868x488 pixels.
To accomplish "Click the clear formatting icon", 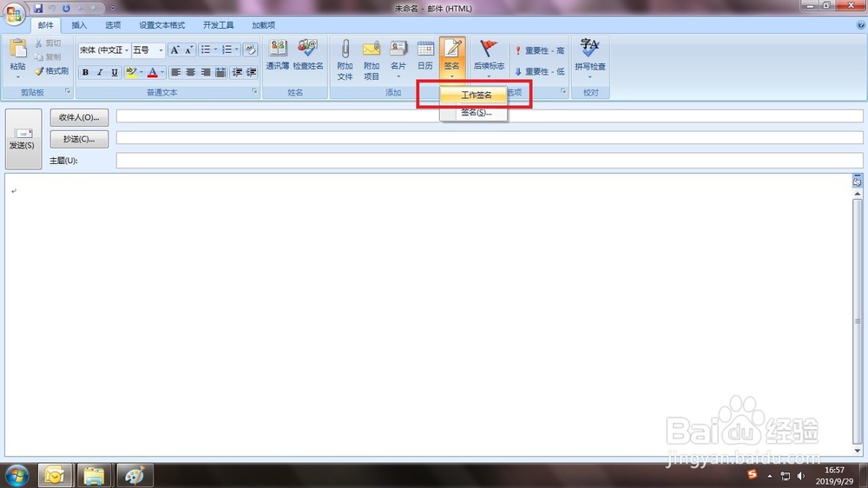I will tap(250, 49).
